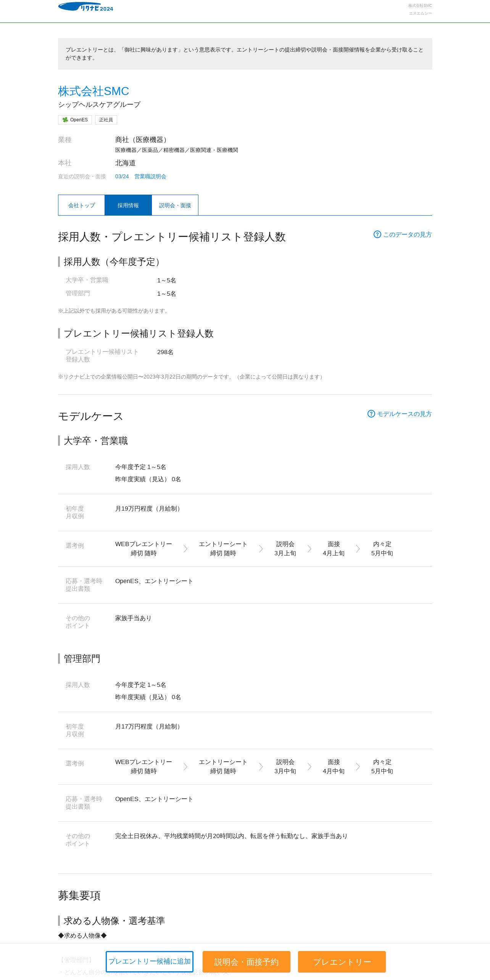Click the 298名 registered count
Screen dimensions: 490x980
[165, 352]
